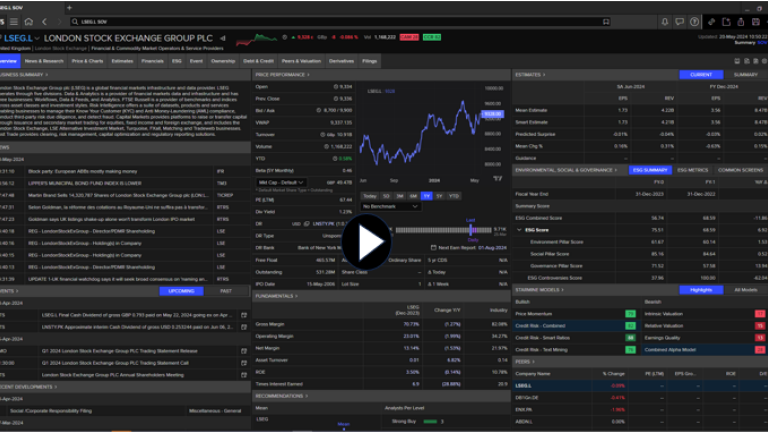768x432 pixels.
Task: Go back using the left arrow icon
Action: point(44,20)
